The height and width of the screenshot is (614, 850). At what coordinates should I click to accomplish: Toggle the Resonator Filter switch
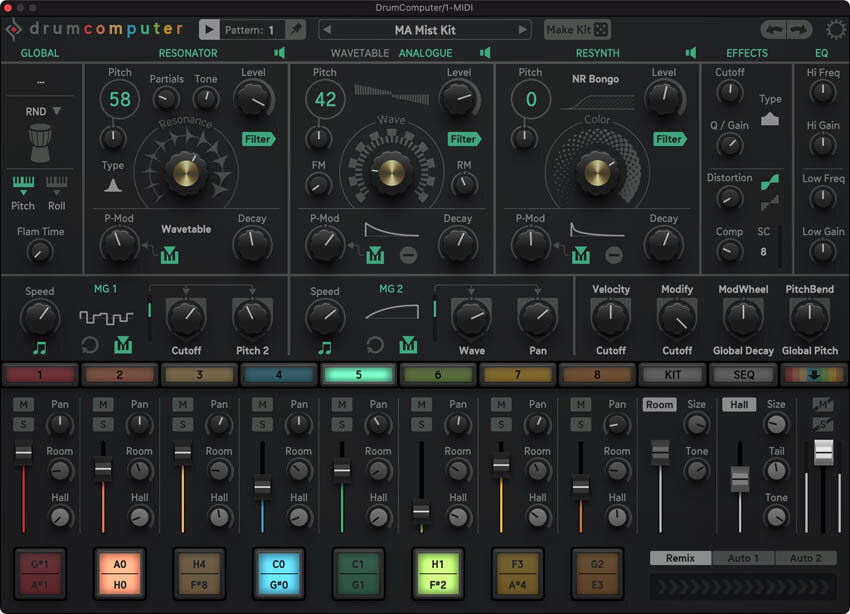point(259,139)
